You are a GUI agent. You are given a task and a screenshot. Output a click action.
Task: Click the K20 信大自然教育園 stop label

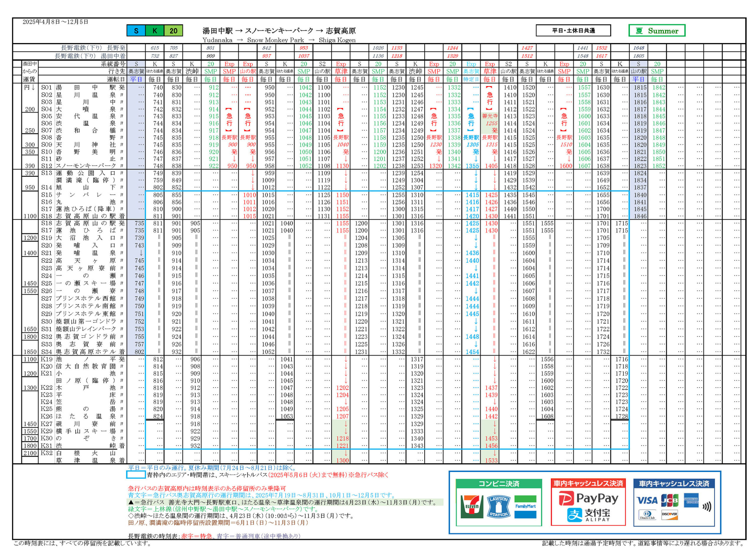tap(83, 366)
